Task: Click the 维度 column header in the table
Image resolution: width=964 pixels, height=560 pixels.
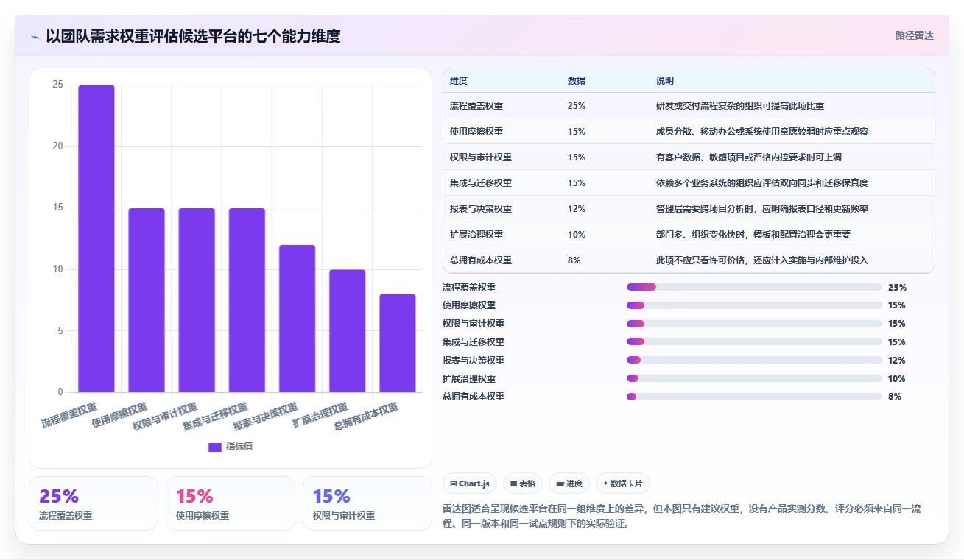Action: 459,81
